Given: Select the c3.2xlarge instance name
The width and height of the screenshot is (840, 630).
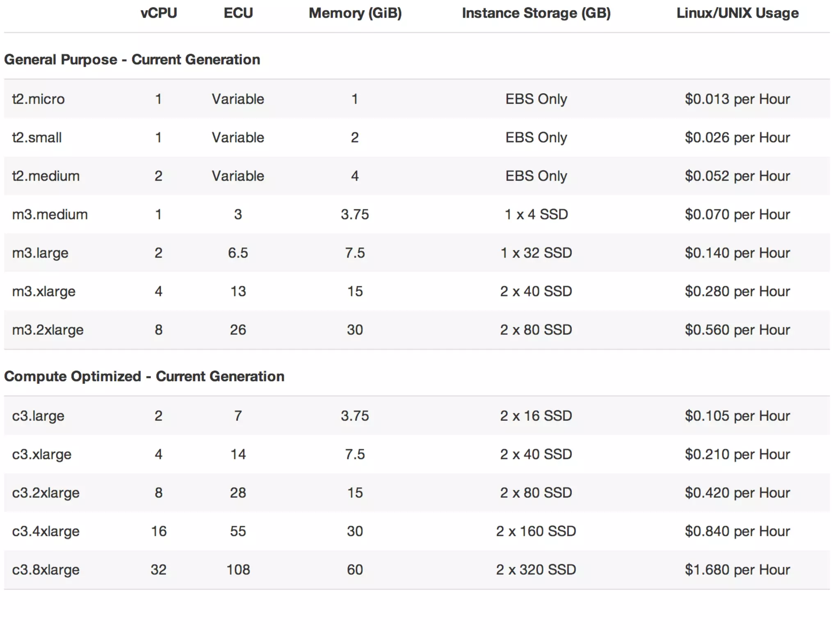Looking at the screenshot, I should click(x=46, y=493).
